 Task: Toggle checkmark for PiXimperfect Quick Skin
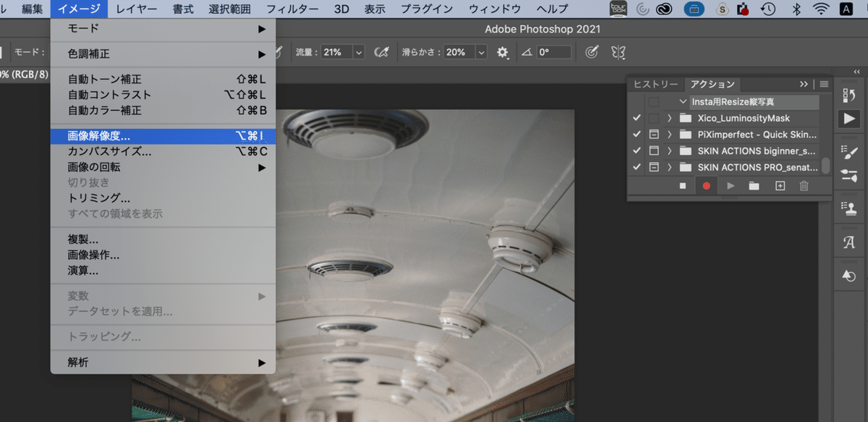tap(637, 135)
